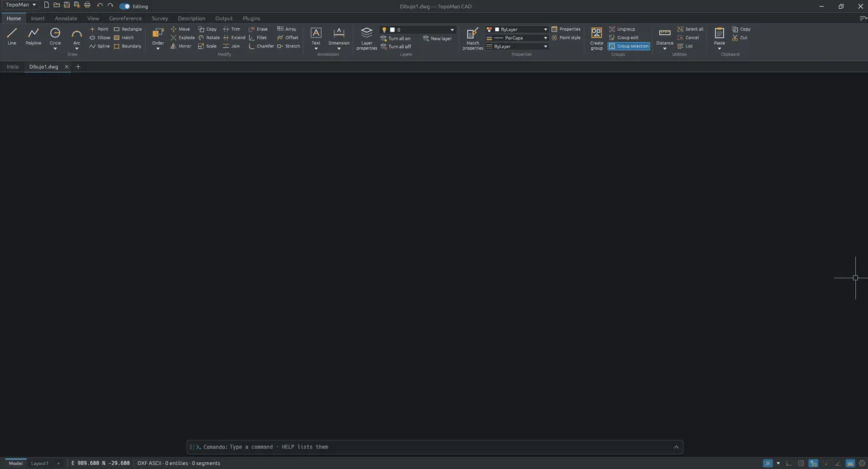Image resolution: width=868 pixels, height=469 pixels.
Task: Expand the Circle tool dropdown
Action: click(x=55, y=49)
